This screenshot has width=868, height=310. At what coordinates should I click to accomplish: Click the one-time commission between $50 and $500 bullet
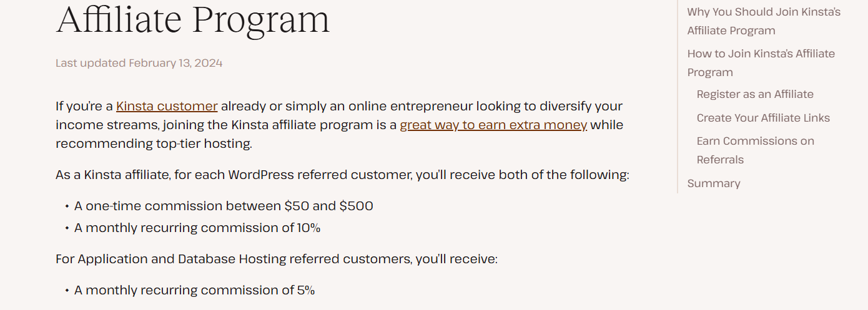[x=224, y=206]
